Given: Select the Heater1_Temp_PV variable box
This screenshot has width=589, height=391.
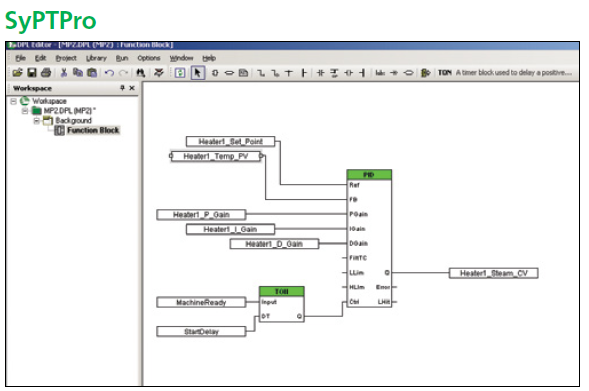Looking at the screenshot, I should pyautogui.click(x=216, y=156).
